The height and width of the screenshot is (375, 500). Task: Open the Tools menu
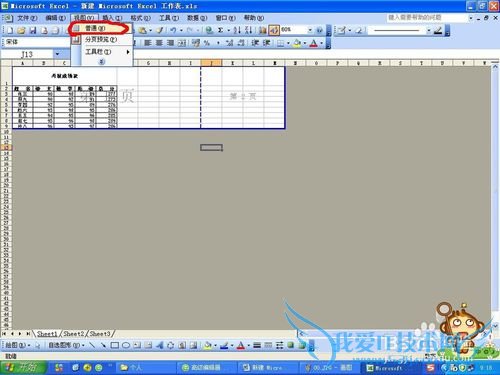pos(168,18)
